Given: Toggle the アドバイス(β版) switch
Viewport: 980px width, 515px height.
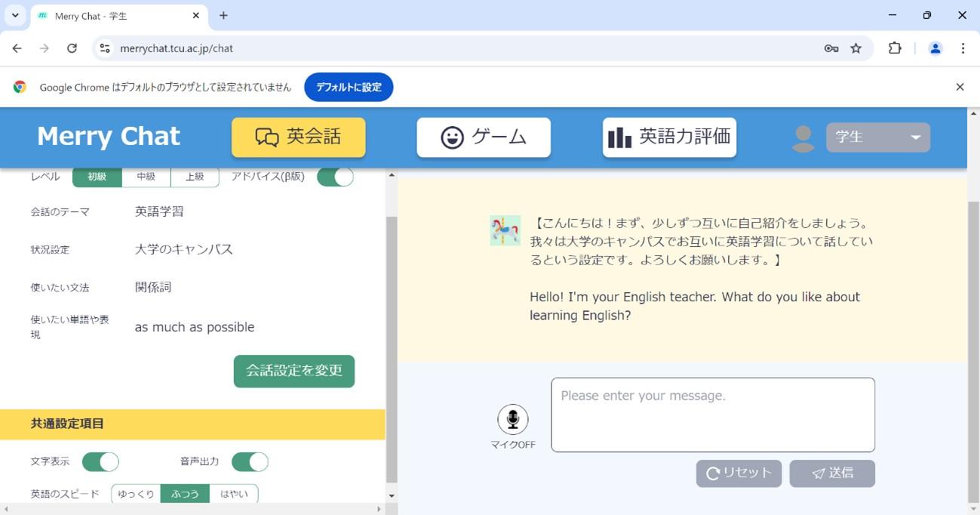Looking at the screenshot, I should pyautogui.click(x=335, y=177).
